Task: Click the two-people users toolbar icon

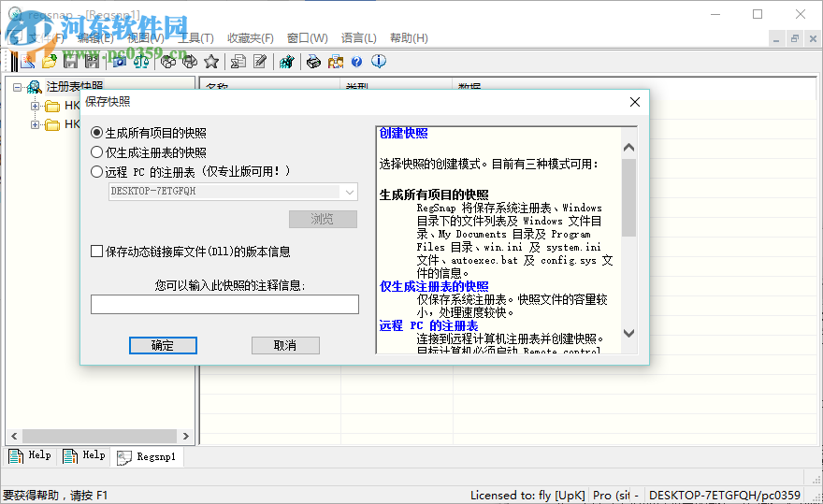Action: point(336,62)
